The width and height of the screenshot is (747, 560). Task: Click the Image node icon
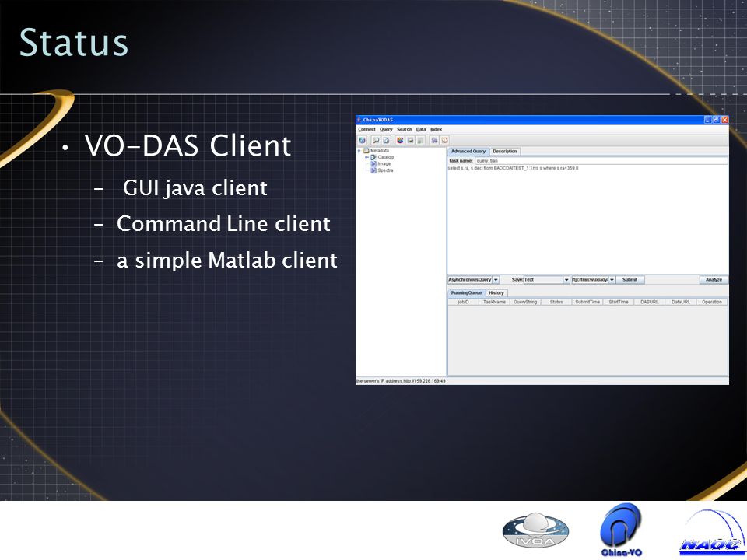(373, 164)
